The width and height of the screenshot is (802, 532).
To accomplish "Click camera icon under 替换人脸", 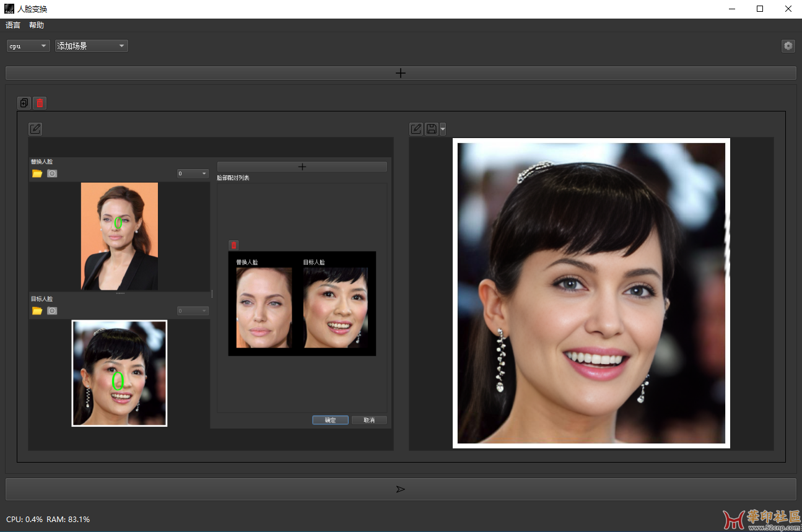I will 52,173.
